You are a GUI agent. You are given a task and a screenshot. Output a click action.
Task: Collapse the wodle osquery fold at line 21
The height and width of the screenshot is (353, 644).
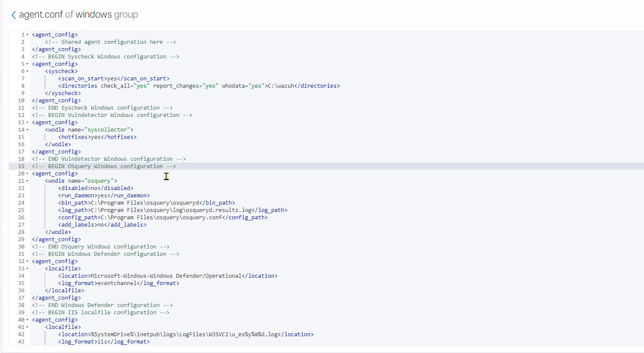[x=28, y=181]
